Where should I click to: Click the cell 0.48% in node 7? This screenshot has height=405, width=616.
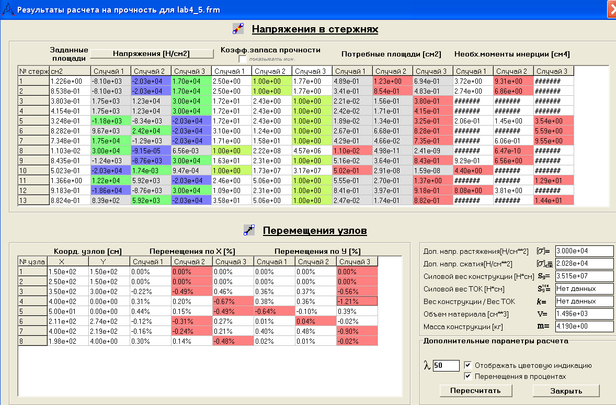pos(315,332)
